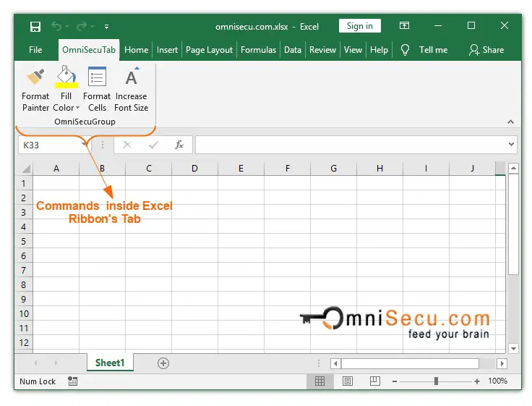Image resolution: width=532 pixels, height=406 pixels.
Task: Click the Select All corner triangle
Action: [26, 168]
